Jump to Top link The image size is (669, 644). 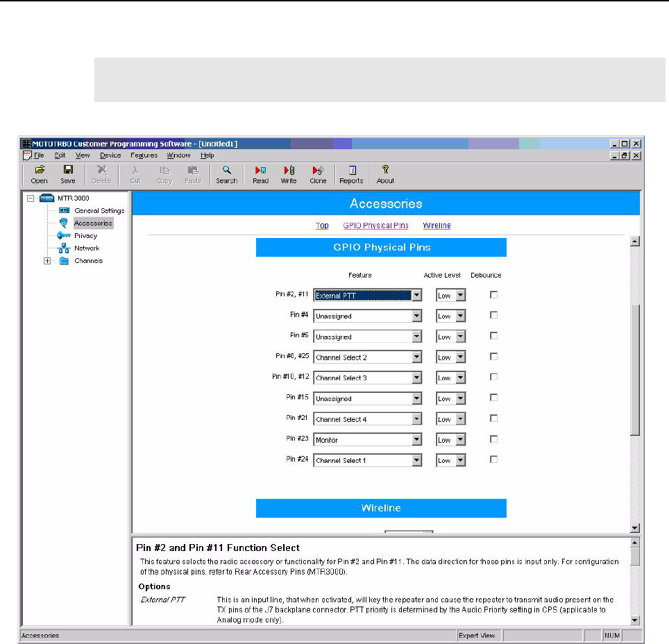322,226
